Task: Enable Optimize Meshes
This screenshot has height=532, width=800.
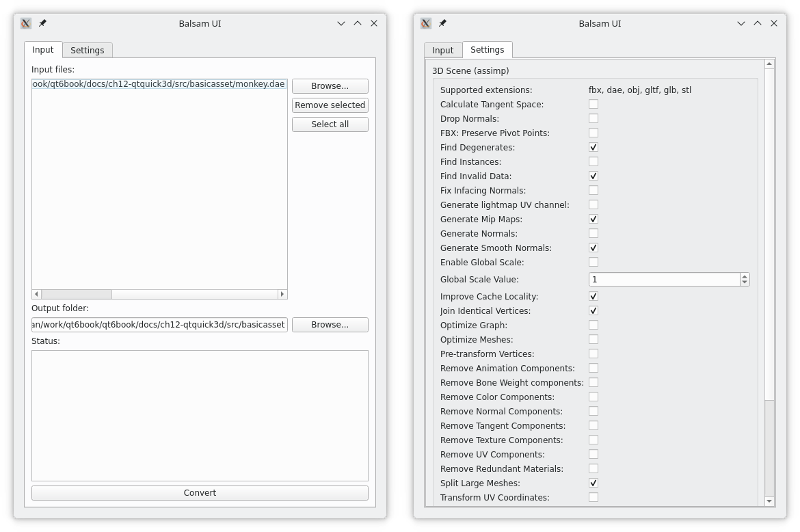Action: [593, 339]
